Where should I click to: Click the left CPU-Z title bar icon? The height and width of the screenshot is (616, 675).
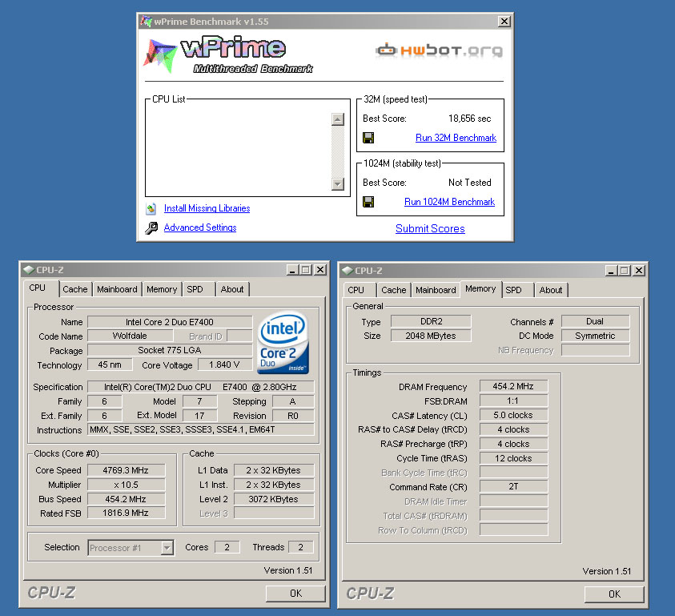click(x=29, y=270)
